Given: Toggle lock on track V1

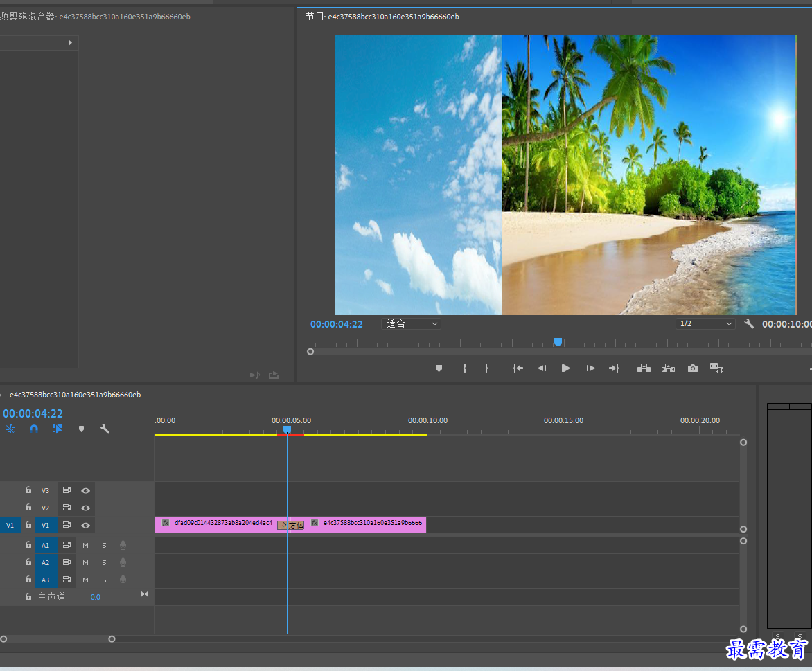Looking at the screenshot, I should coord(28,524).
